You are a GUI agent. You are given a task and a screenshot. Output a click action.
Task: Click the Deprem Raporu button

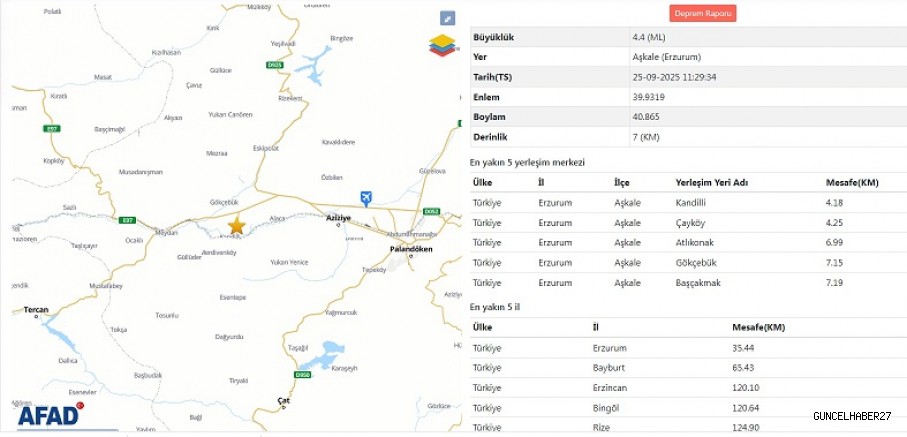[x=703, y=13]
